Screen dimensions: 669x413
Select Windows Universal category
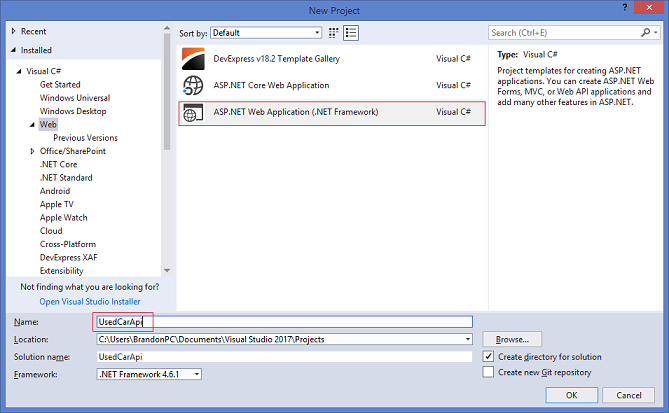[x=75, y=98]
